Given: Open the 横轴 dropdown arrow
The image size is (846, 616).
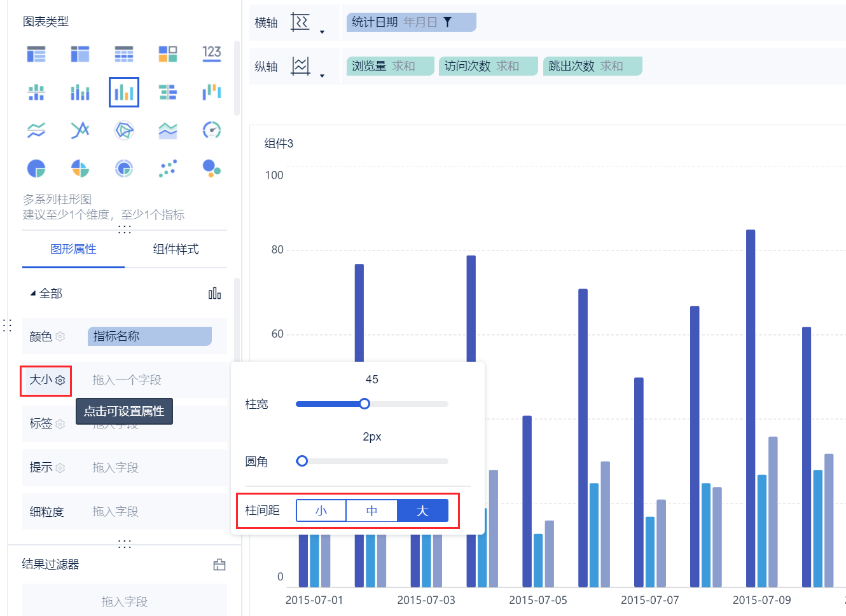Looking at the screenshot, I should [x=322, y=32].
